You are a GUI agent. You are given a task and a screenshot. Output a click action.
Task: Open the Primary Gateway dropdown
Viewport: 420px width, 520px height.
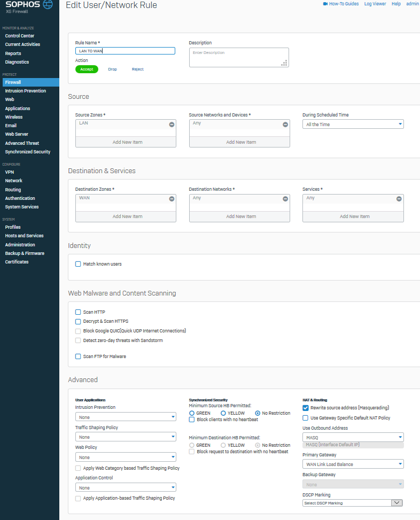353,464
